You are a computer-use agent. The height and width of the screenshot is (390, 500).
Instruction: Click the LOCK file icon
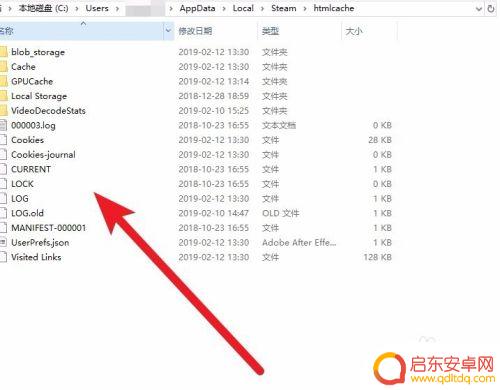(x=3, y=184)
